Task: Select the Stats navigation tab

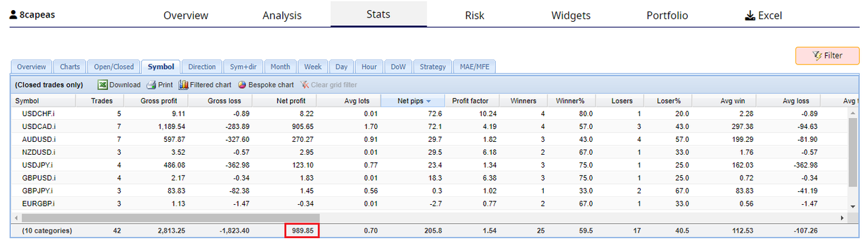Action: (x=379, y=14)
